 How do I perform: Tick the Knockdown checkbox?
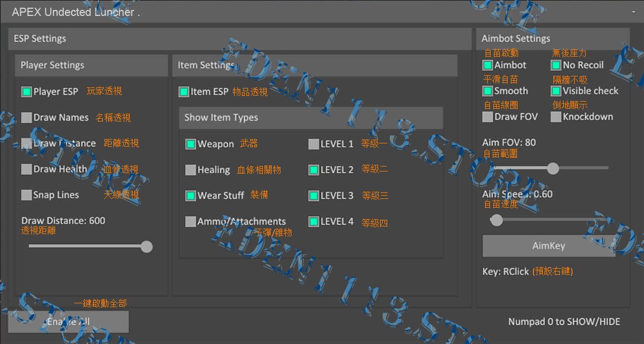(x=556, y=117)
